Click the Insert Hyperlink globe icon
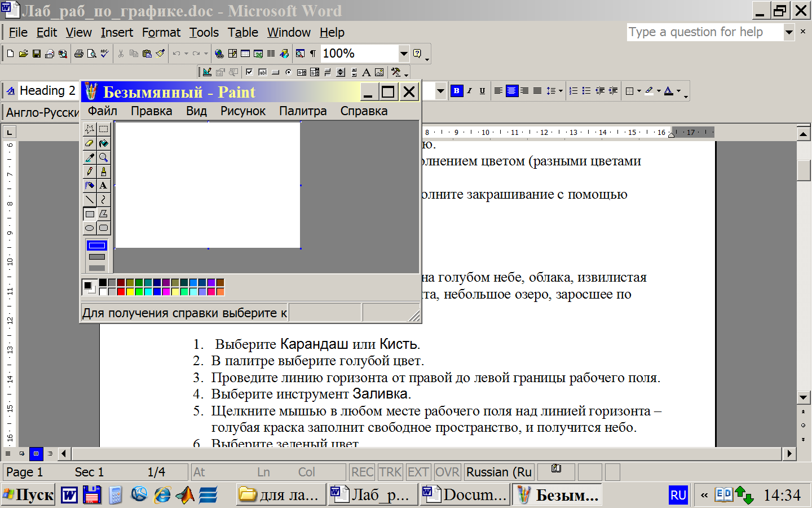The height and width of the screenshot is (508, 812). point(219,54)
